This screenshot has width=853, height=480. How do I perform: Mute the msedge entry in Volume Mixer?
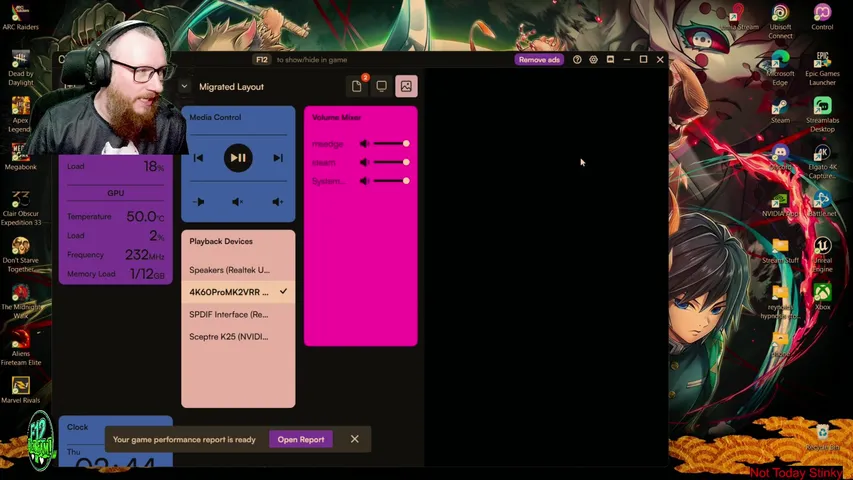tap(364, 144)
